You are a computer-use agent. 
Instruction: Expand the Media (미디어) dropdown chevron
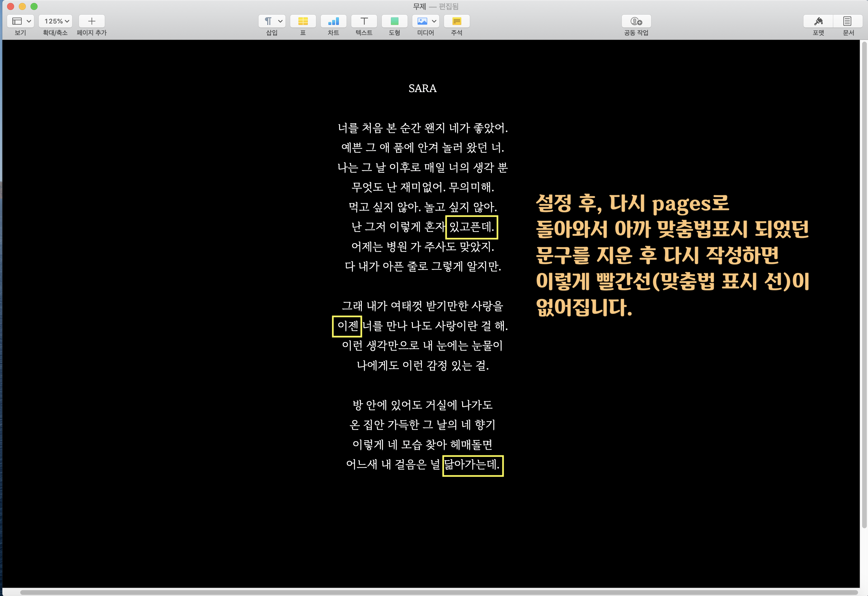click(x=434, y=21)
